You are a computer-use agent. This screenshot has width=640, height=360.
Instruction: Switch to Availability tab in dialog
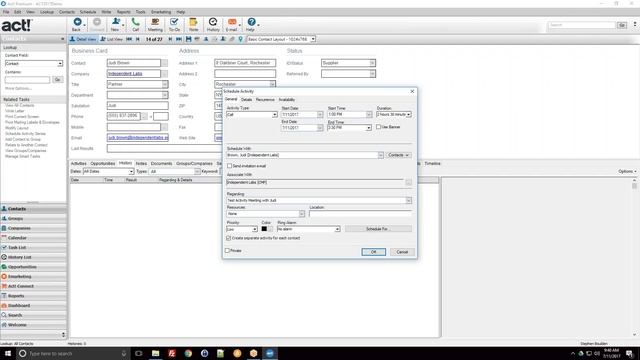coord(287,100)
